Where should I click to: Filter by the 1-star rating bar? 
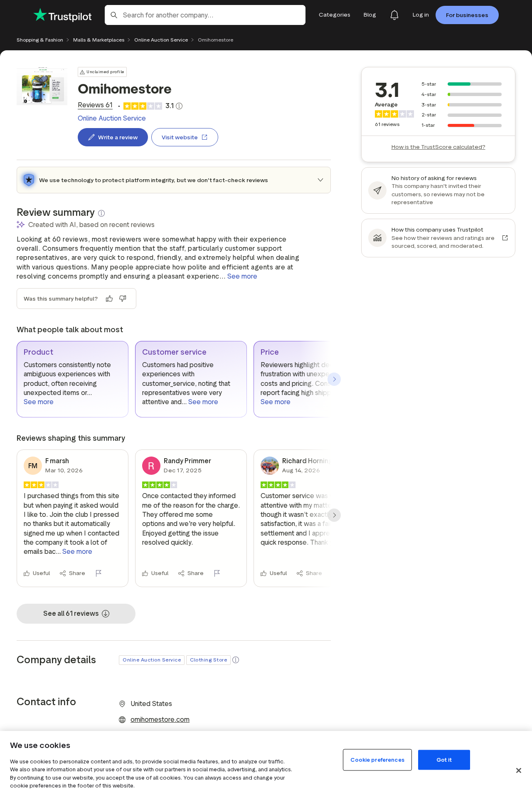pos(461,125)
